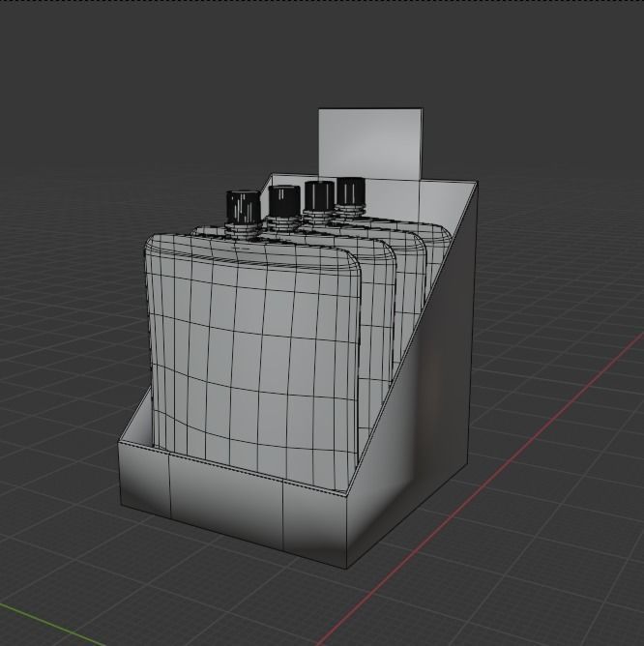This screenshot has height=646, width=644.
Task: Select the black cap of the rearmost bottle
Action: (x=351, y=191)
